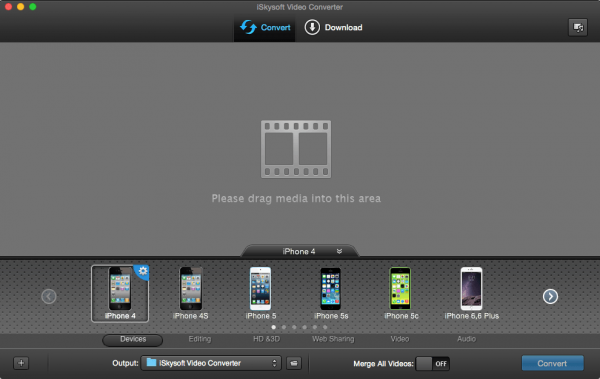Viewport: 600px width, 379px height.
Task: Jump to the first preset page dot
Action: [x=274, y=327]
